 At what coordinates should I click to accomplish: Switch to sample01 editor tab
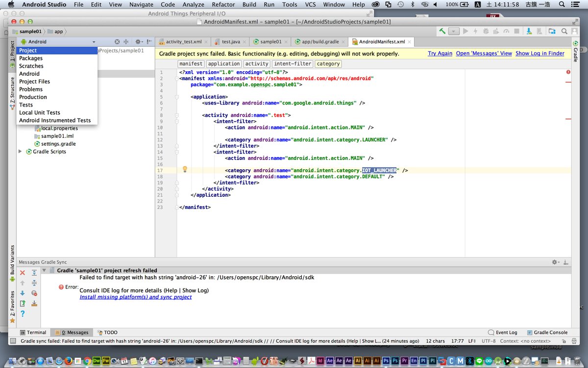point(270,42)
